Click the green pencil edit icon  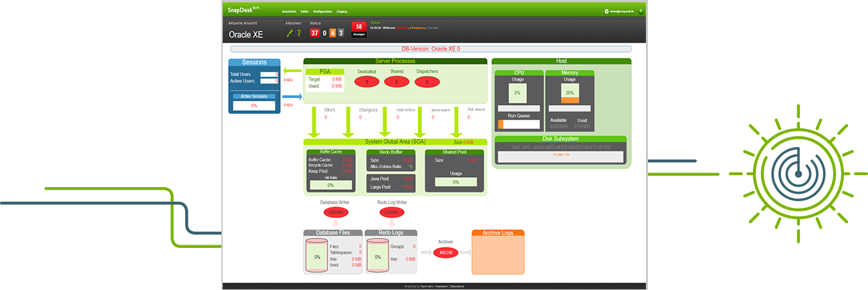pos(290,33)
